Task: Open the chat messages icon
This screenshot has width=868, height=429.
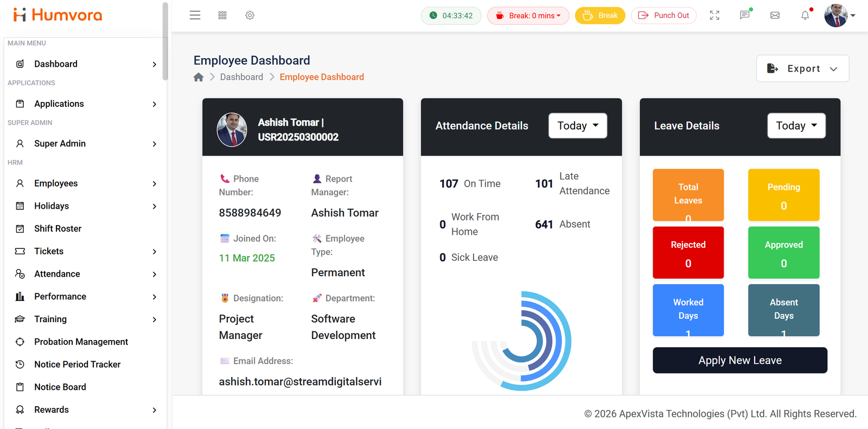Action: coord(745,15)
